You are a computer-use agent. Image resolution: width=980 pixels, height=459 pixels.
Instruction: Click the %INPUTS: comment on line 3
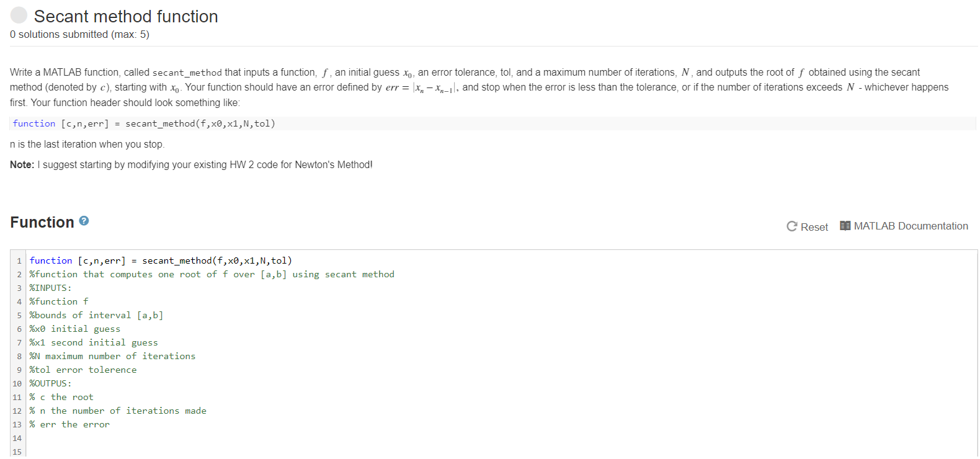click(x=50, y=287)
